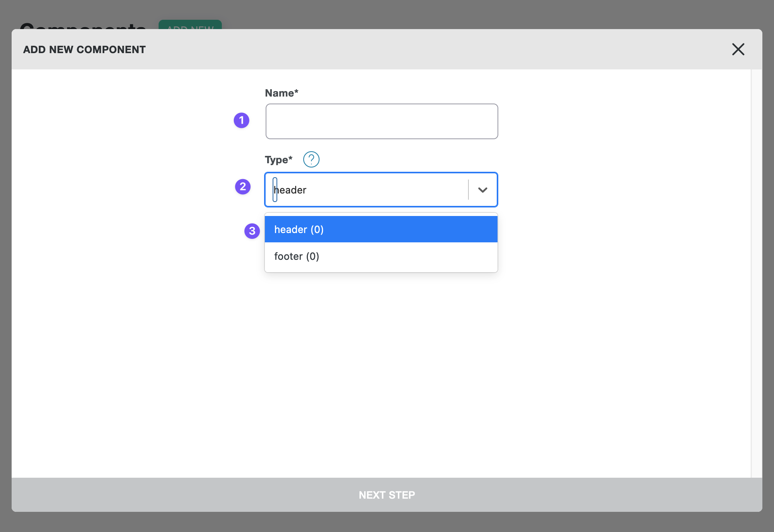Screen dimensions: 774x532
Task: Click ADD NEW COMPONENT title area
Action: click(84, 49)
